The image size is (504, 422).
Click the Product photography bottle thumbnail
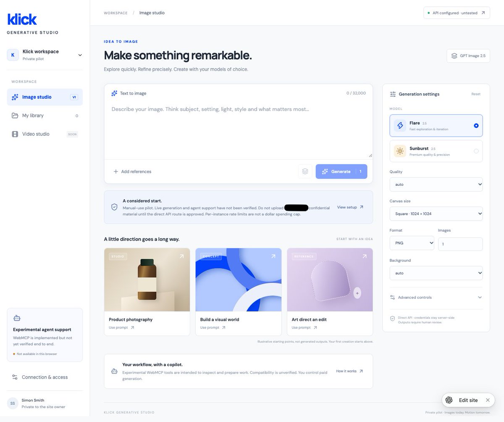point(147,280)
